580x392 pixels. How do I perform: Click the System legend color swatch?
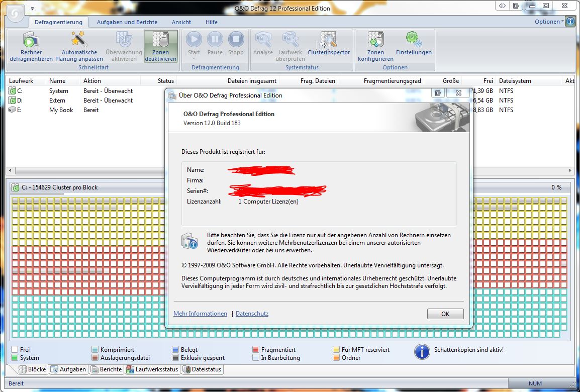[15, 358]
